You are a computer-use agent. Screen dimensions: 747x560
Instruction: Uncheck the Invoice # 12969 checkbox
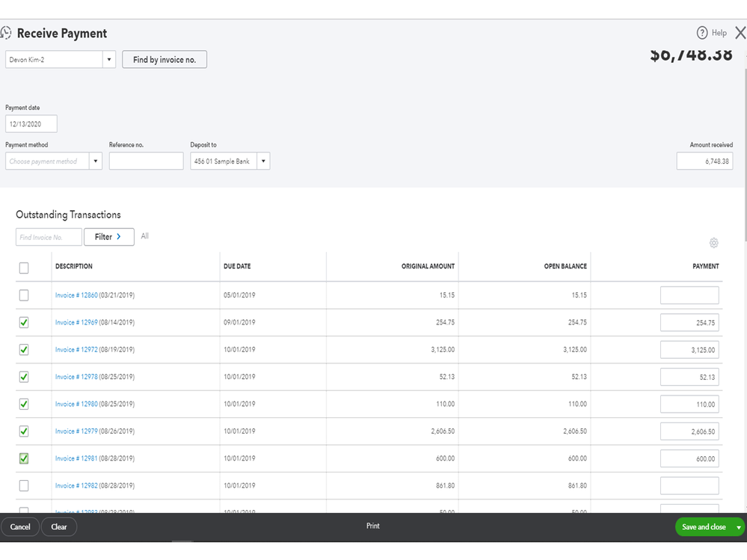[24, 322]
